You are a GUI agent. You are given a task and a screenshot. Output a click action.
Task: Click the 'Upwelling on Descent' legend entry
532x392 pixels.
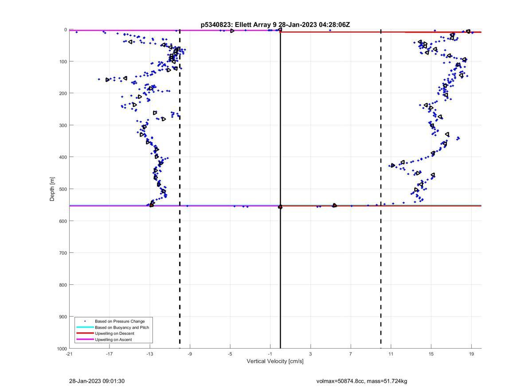coord(114,334)
